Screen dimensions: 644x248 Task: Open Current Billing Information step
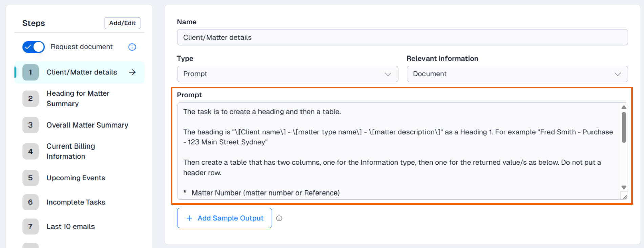71,151
